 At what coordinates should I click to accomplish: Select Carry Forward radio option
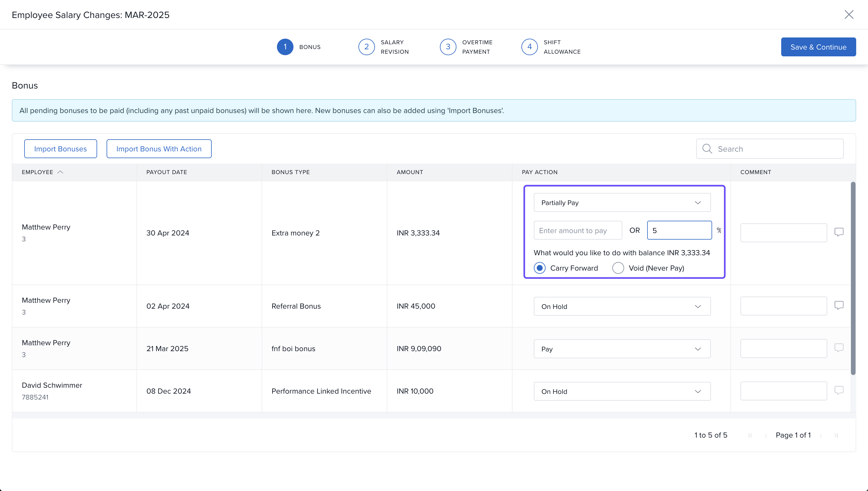pos(539,268)
